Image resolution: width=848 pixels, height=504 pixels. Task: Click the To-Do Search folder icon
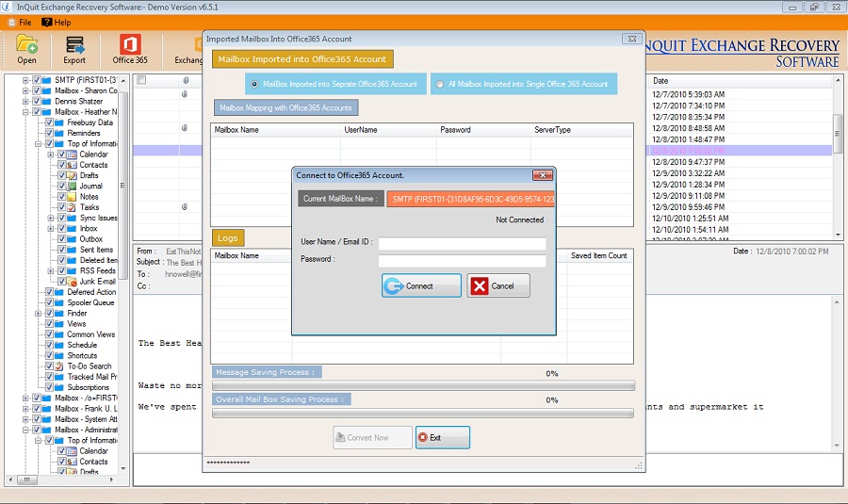click(59, 366)
